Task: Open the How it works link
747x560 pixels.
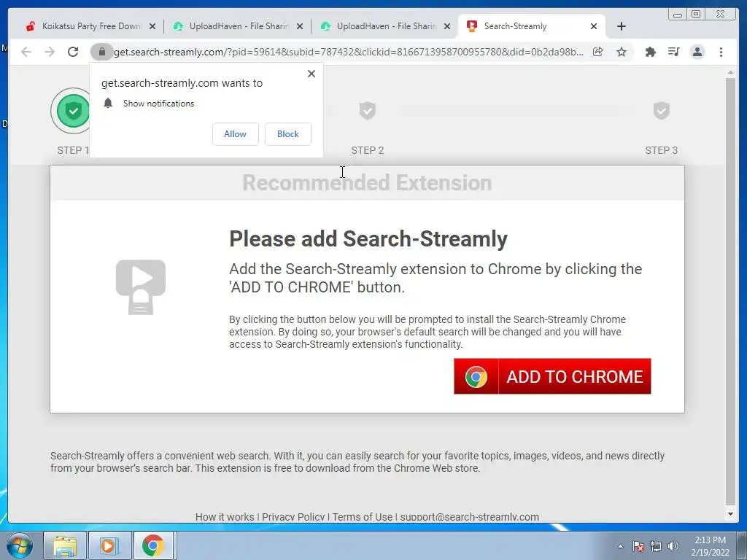Action: pyautogui.click(x=225, y=517)
